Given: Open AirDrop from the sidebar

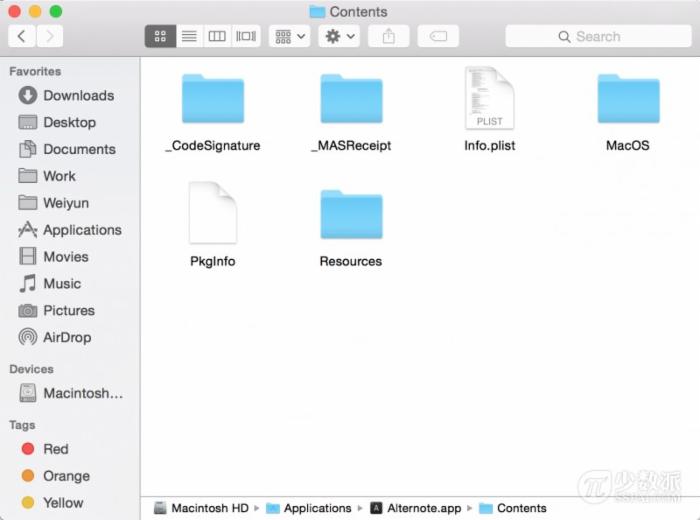Looking at the screenshot, I should tap(67, 338).
